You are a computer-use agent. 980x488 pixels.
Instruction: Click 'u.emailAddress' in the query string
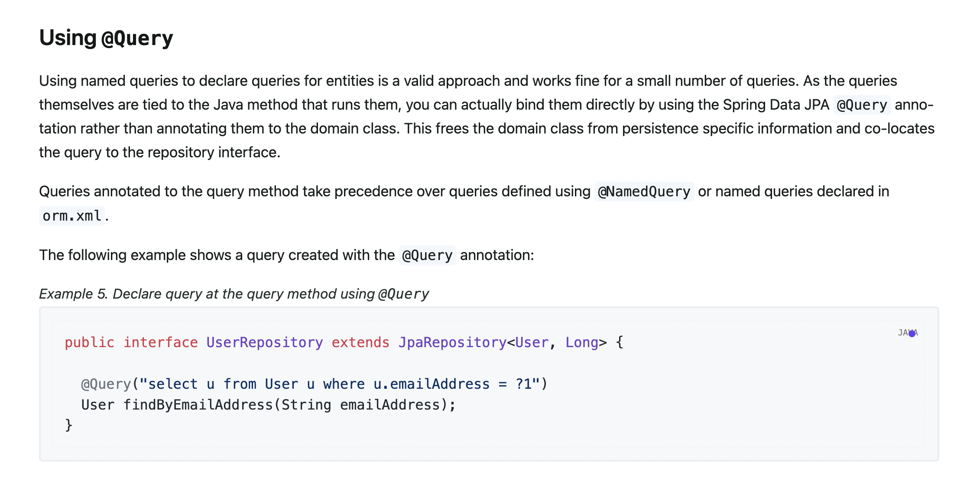[x=432, y=384]
